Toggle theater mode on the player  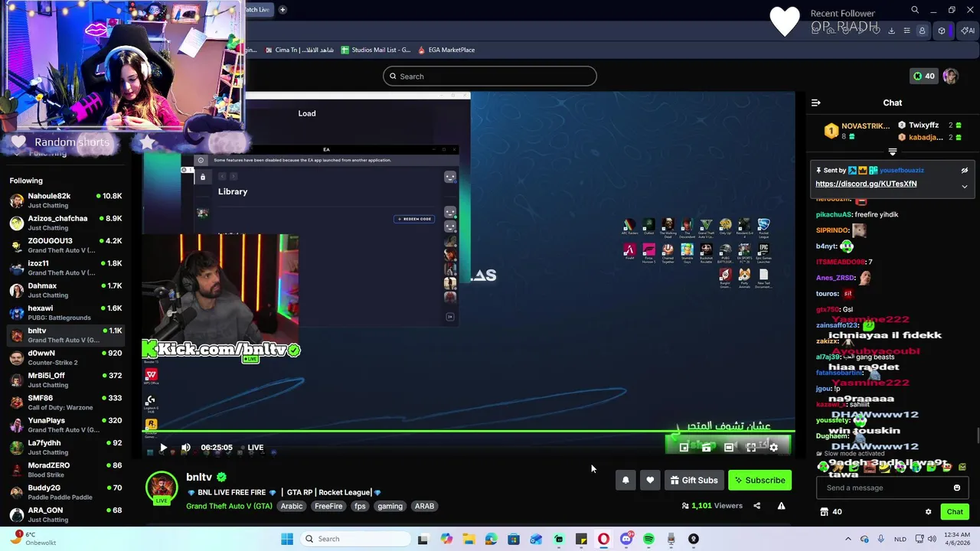tap(729, 448)
